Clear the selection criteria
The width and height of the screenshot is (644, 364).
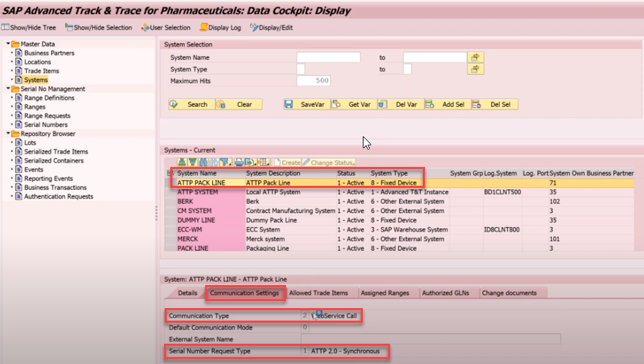tap(239, 105)
